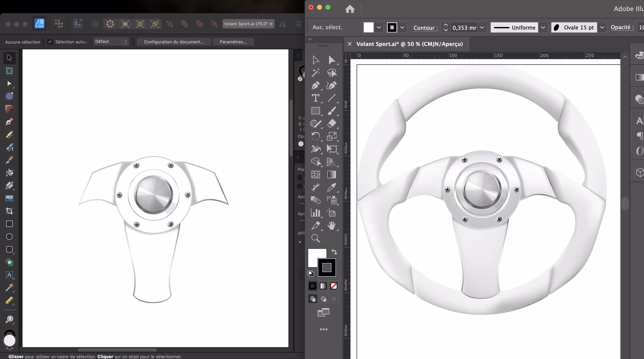Activate the Illustrator Zoom magnifier tool
The image size is (644, 359).
click(315, 238)
